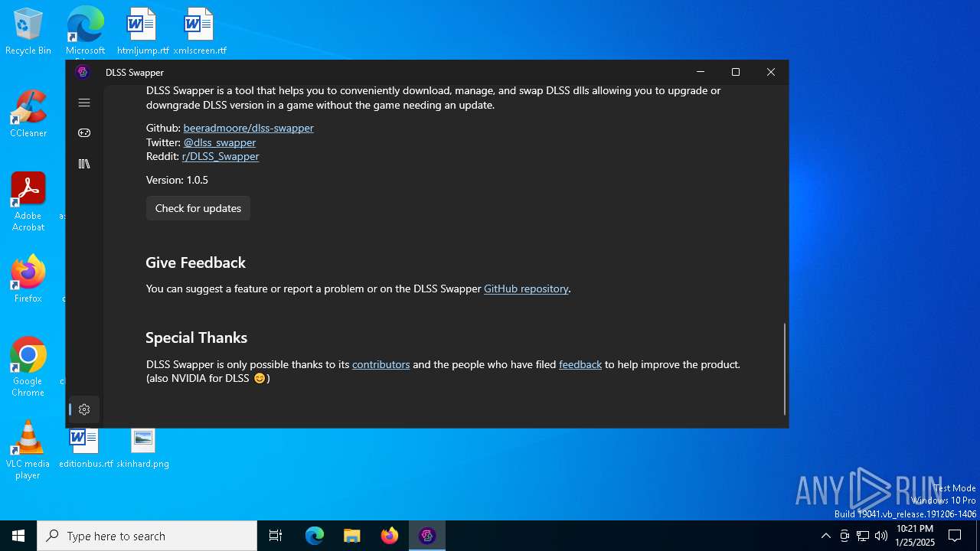Click the Give Feedback heading
Image resolution: width=980 pixels, height=551 pixels.
[x=195, y=262]
